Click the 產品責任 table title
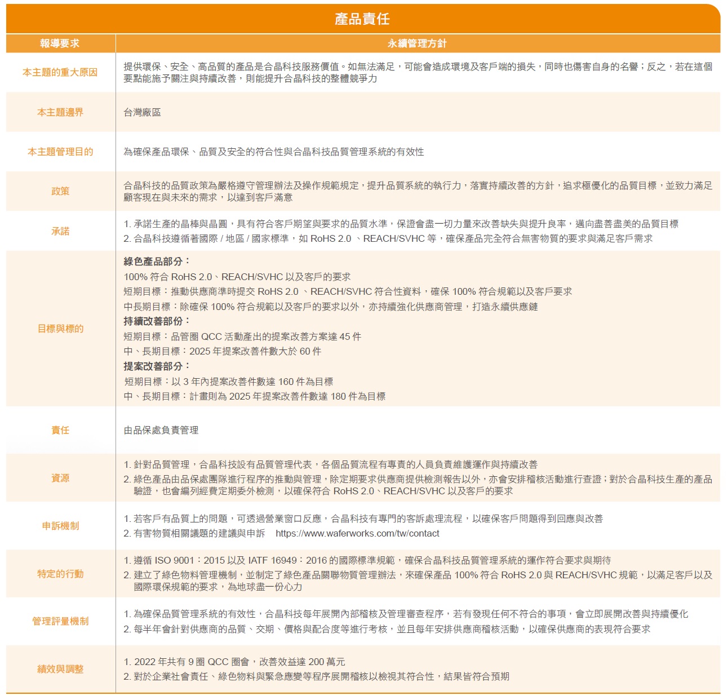728x700 pixels. pos(362,19)
